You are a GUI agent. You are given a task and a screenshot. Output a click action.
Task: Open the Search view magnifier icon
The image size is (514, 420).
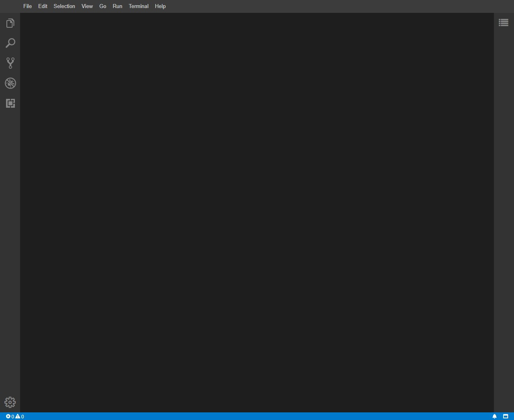tap(10, 43)
